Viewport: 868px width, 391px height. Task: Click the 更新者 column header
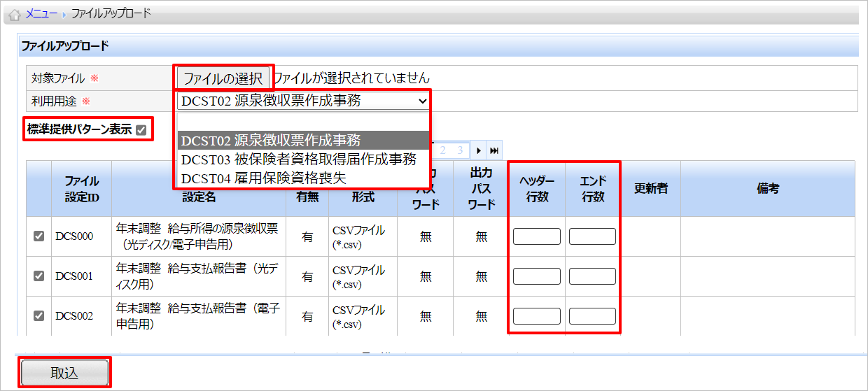(x=651, y=189)
